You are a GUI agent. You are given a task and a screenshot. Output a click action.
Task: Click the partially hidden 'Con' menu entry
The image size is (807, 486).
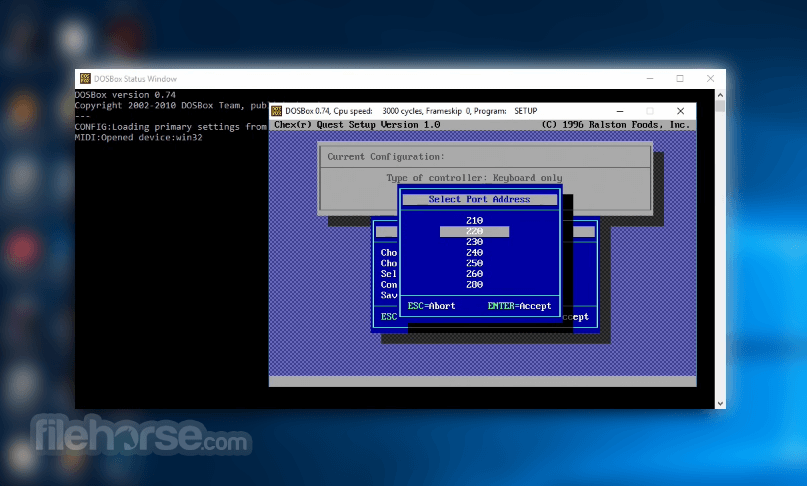[x=389, y=285]
